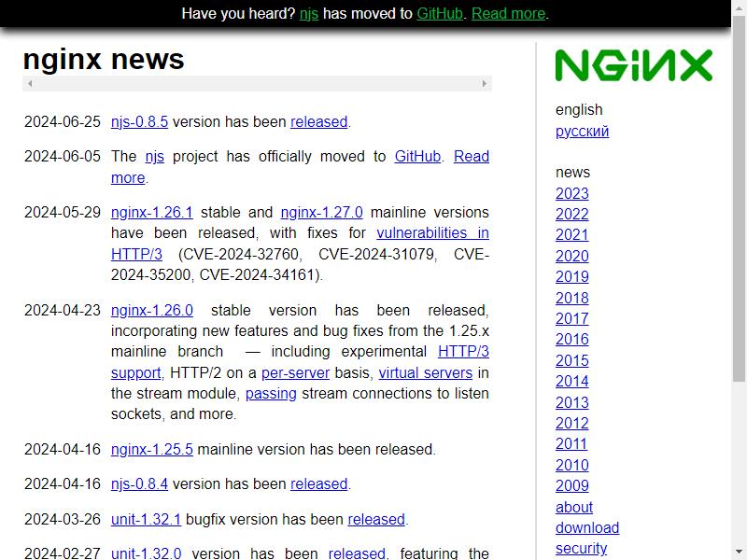Click the per-server link
This screenshot has height=560, width=747.
coord(295,372)
